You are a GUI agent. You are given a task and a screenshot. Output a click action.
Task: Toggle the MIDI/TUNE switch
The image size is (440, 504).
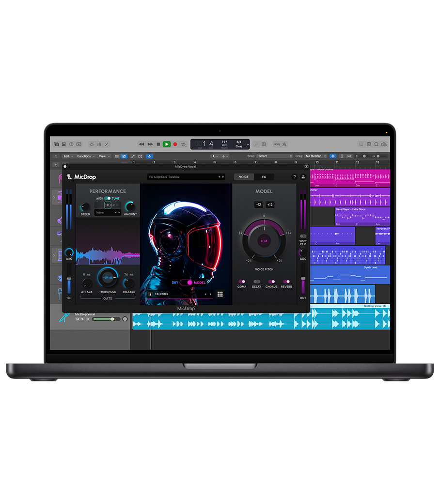point(108,198)
